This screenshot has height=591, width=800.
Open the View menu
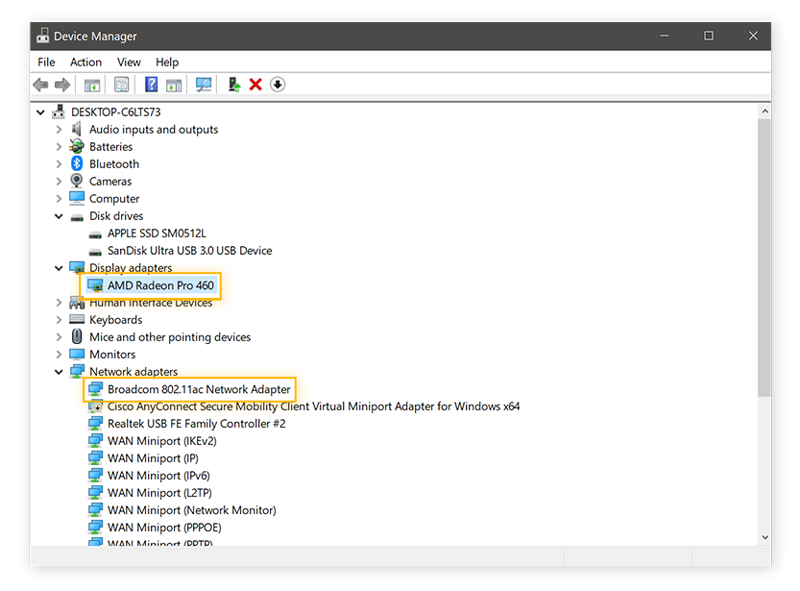coord(129,62)
